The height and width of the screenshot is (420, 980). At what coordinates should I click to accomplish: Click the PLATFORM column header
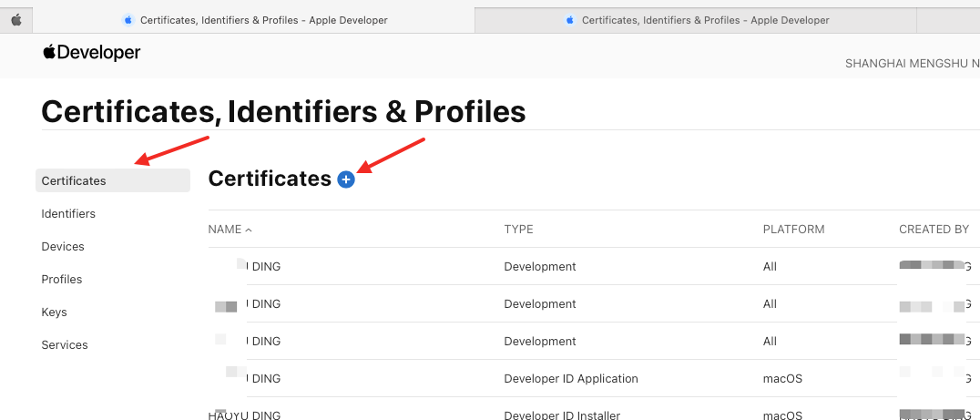[x=793, y=230]
